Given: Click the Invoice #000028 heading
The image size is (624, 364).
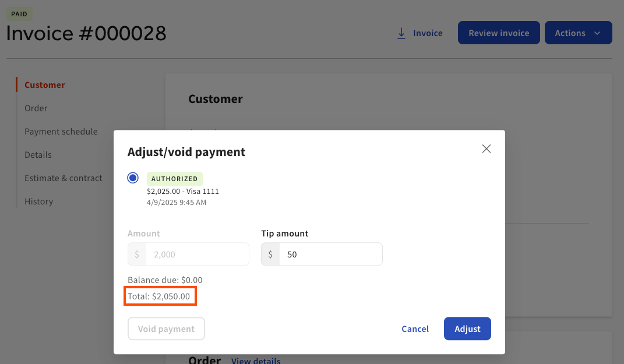Looking at the screenshot, I should pos(86,33).
